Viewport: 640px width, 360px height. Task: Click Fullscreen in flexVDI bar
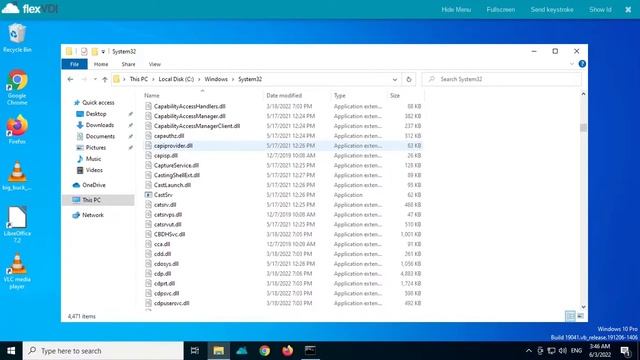(500, 9)
